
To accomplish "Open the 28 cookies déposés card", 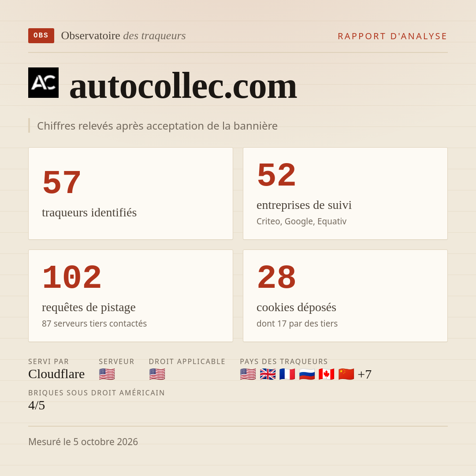I will 345,296.
